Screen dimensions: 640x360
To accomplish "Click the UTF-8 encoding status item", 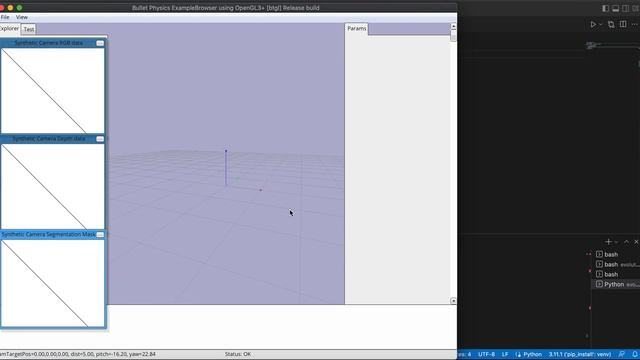I will pyautogui.click(x=487, y=354).
